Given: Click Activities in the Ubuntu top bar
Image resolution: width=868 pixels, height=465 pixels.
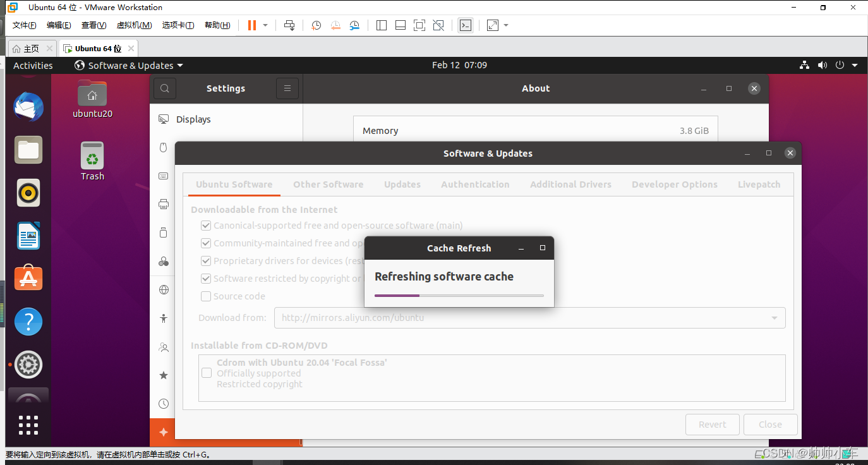Looking at the screenshot, I should point(33,65).
